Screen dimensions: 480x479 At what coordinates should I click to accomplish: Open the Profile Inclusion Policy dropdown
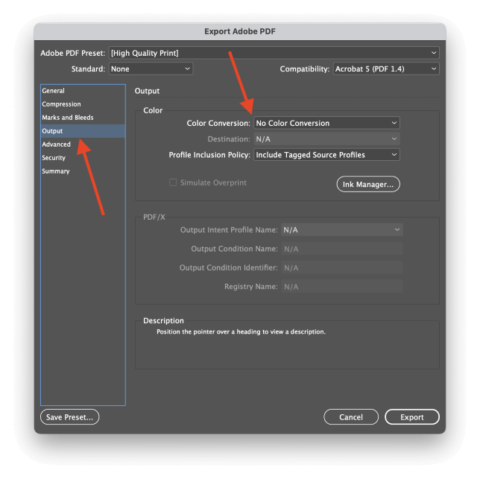tap(326, 155)
